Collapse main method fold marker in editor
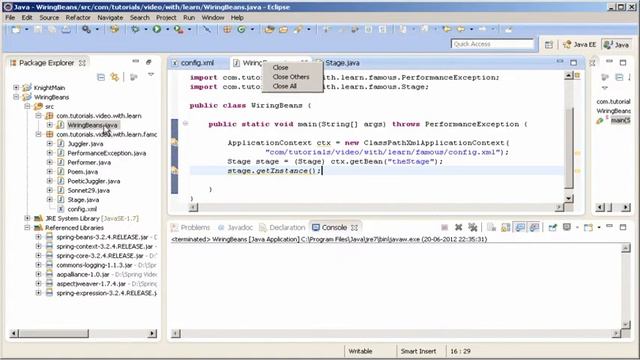This screenshot has height=360, width=640. click(x=185, y=123)
